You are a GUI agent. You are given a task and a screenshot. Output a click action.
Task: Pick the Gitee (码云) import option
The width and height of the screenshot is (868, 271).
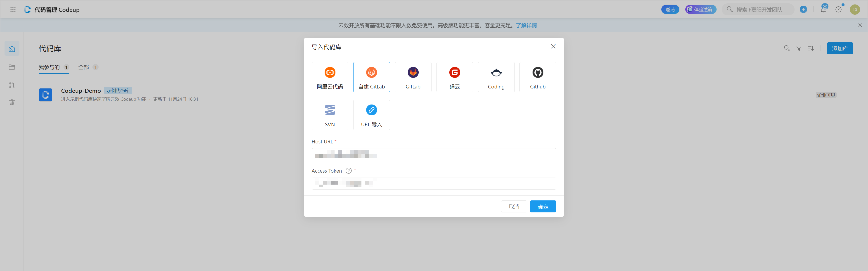pos(454,77)
